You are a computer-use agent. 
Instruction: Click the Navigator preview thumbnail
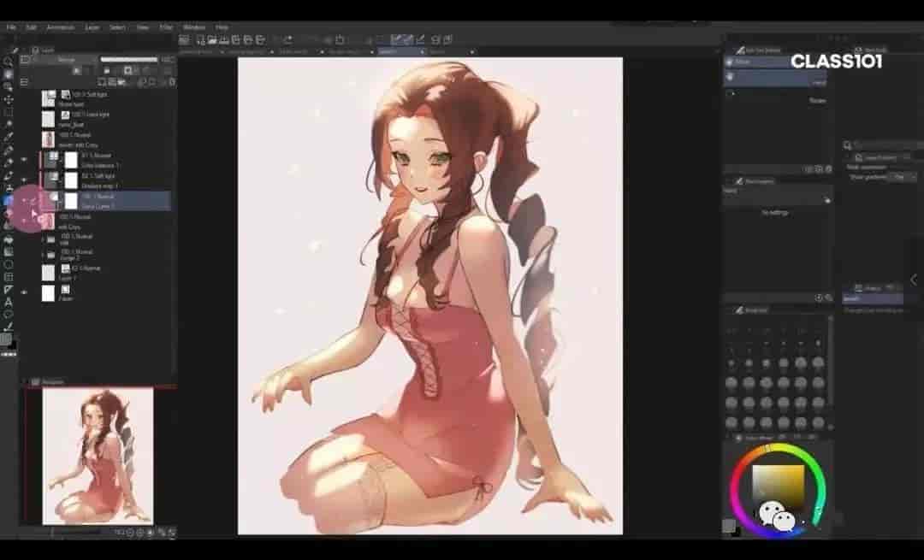coord(98,457)
